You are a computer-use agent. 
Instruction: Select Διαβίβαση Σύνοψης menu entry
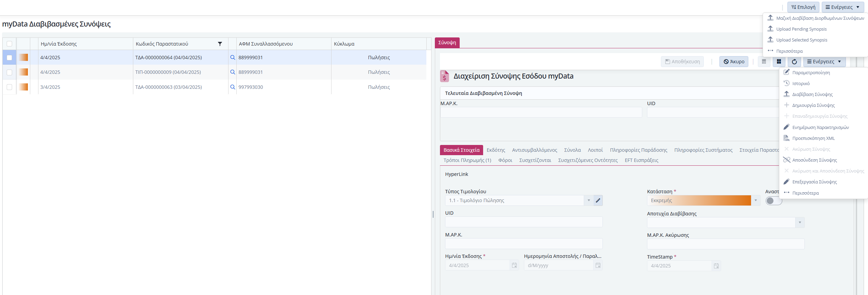click(x=823, y=95)
